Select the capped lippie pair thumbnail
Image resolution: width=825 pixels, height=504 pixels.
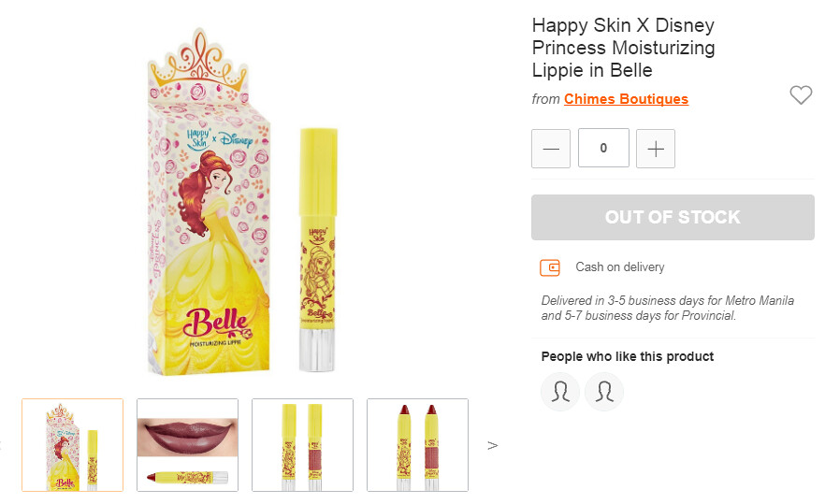302,445
